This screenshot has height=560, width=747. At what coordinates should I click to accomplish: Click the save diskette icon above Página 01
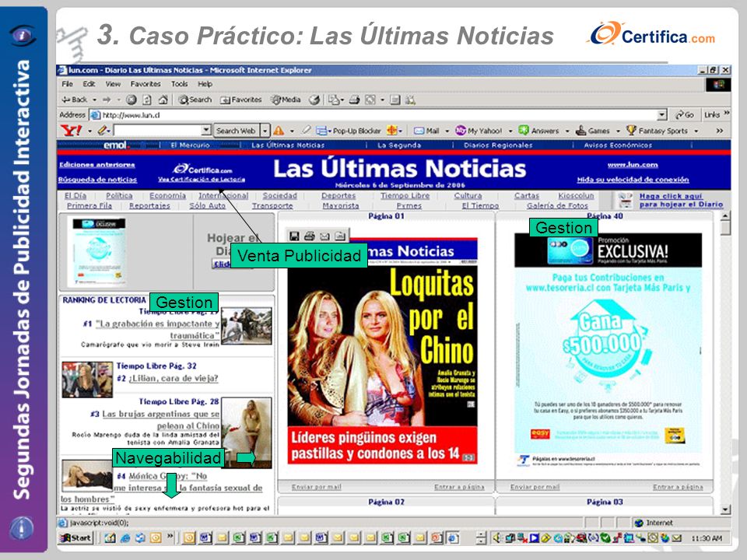pos(294,236)
